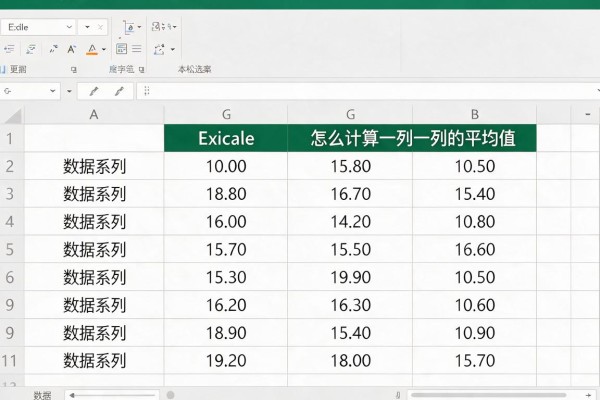Click 数据系列 cell in row 5
This screenshot has width=600, height=400.
point(94,250)
